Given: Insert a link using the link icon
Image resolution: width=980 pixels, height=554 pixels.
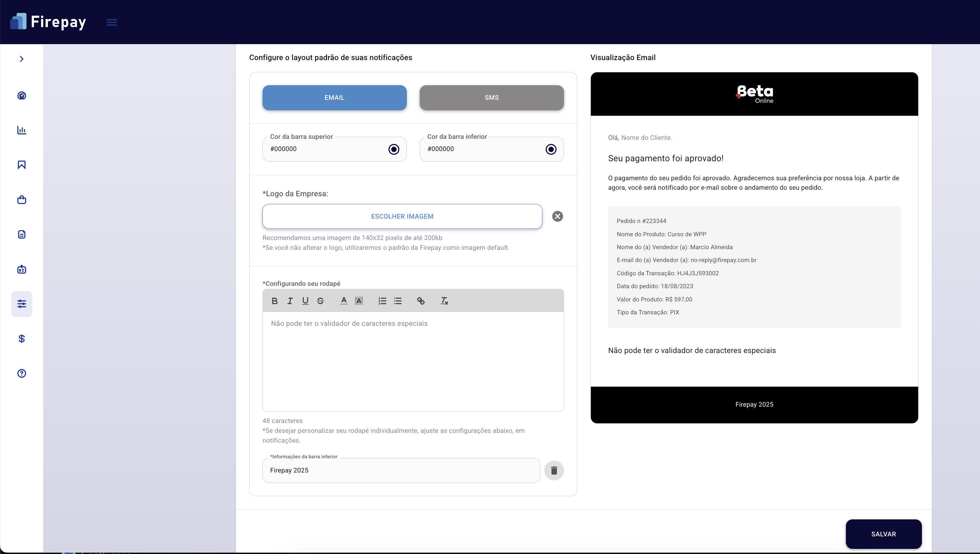Looking at the screenshot, I should pos(420,301).
